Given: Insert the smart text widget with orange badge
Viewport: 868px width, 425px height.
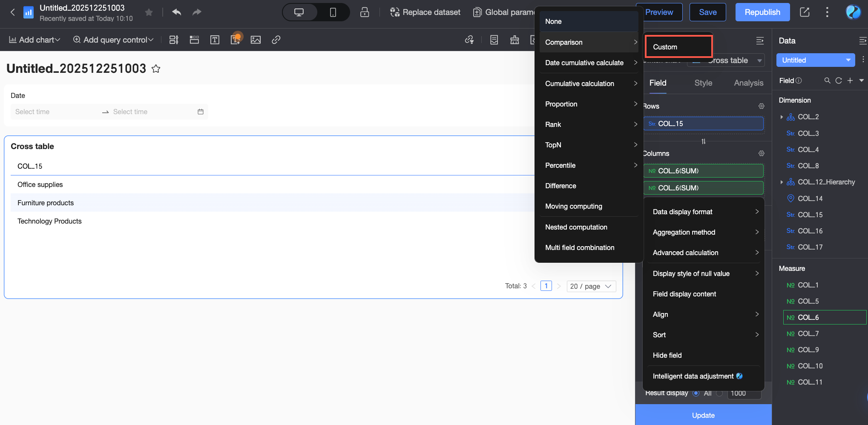Looking at the screenshot, I should point(236,39).
